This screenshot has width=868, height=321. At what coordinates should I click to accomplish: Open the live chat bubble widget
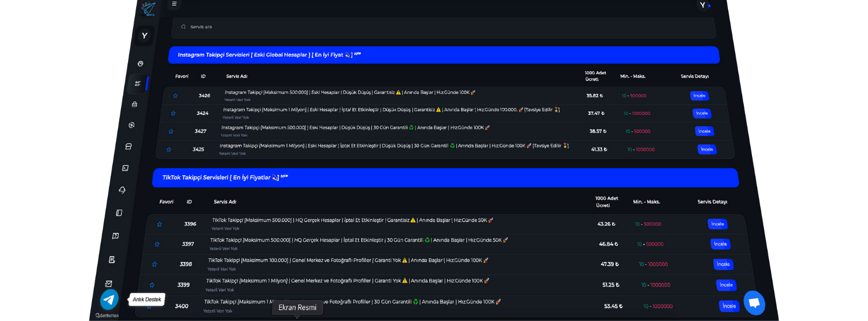click(x=754, y=303)
